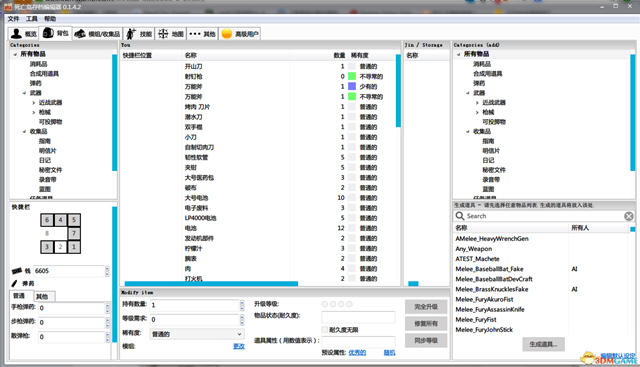Select the 大号医药包 item row
The width and height of the screenshot is (640, 367).
(x=258, y=178)
